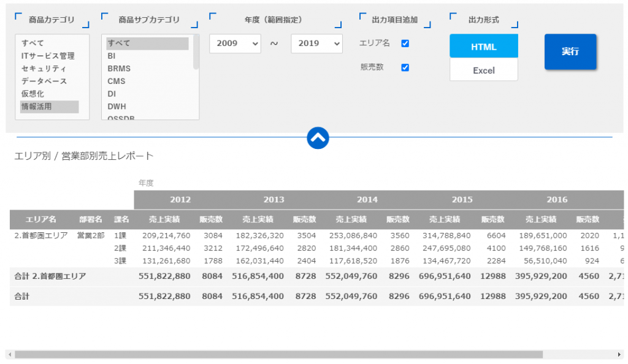The image size is (628, 364).
Task: Open the start-year dropdown showing 2009
Action: 235,44
